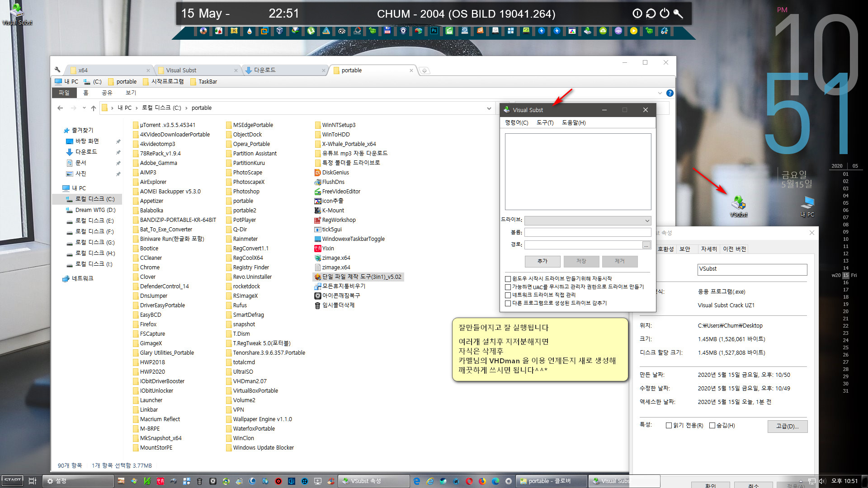The height and width of the screenshot is (488, 868).
Task: Open the 내 PC desktop icon
Action: tap(807, 206)
